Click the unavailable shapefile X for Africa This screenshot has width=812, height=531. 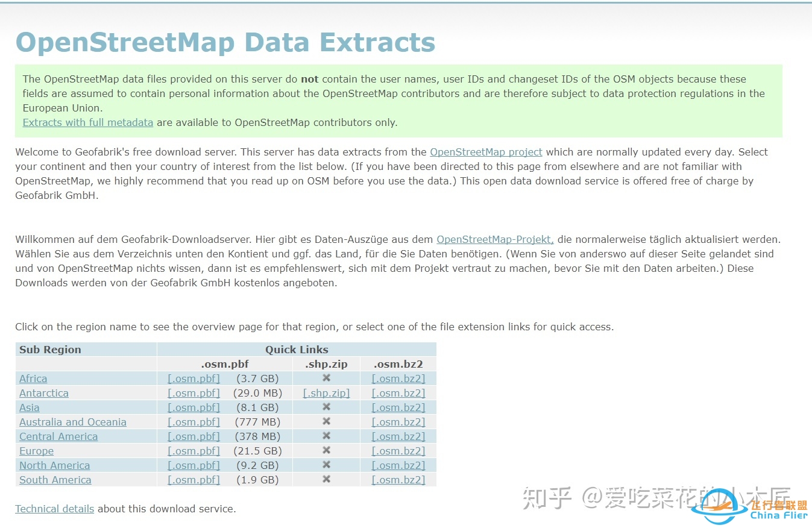[x=326, y=378]
